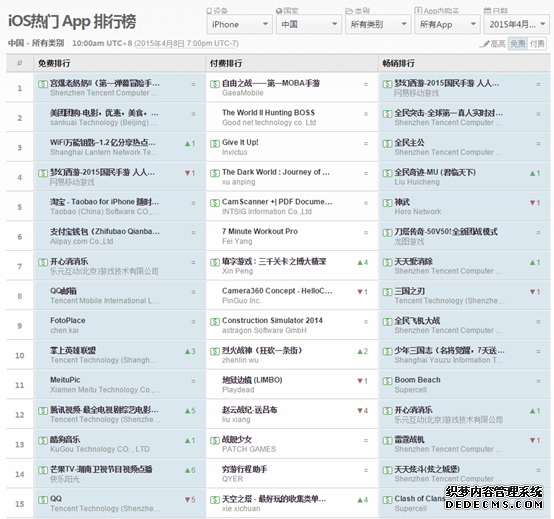Click publisher Alipay.com Co.,Ltd
This screenshot has height=519, width=554.
[82, 242]
